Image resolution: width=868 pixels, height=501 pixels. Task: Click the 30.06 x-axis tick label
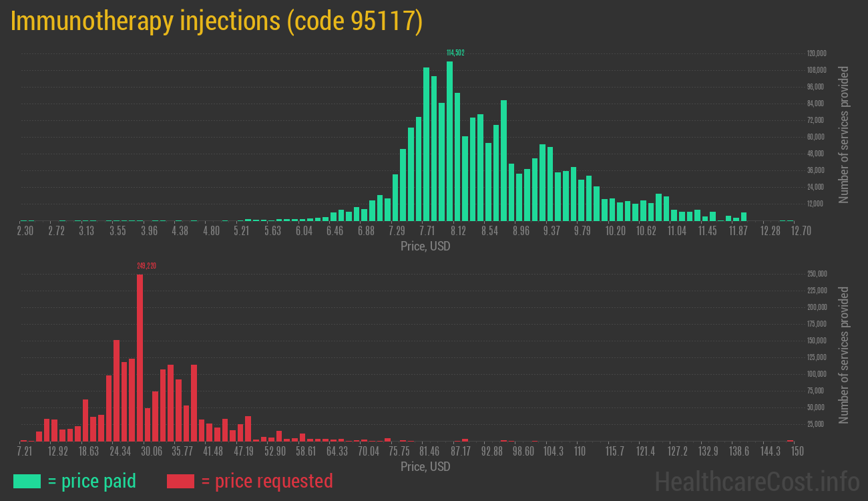click(x=151, y=452)
